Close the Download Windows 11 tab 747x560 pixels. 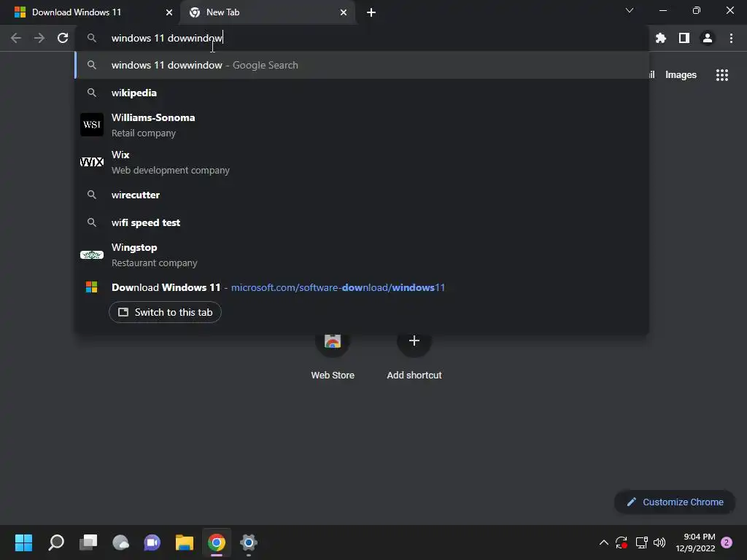pos(169,12)
